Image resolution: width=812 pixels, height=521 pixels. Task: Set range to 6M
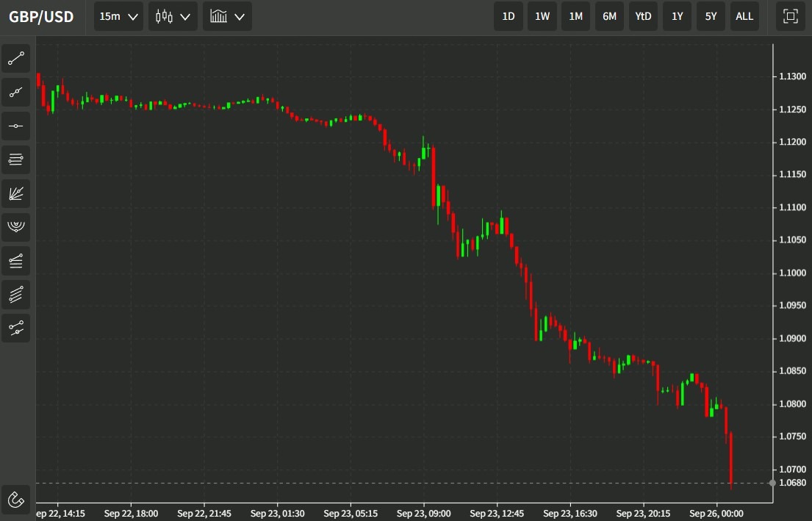click(609, 17)
